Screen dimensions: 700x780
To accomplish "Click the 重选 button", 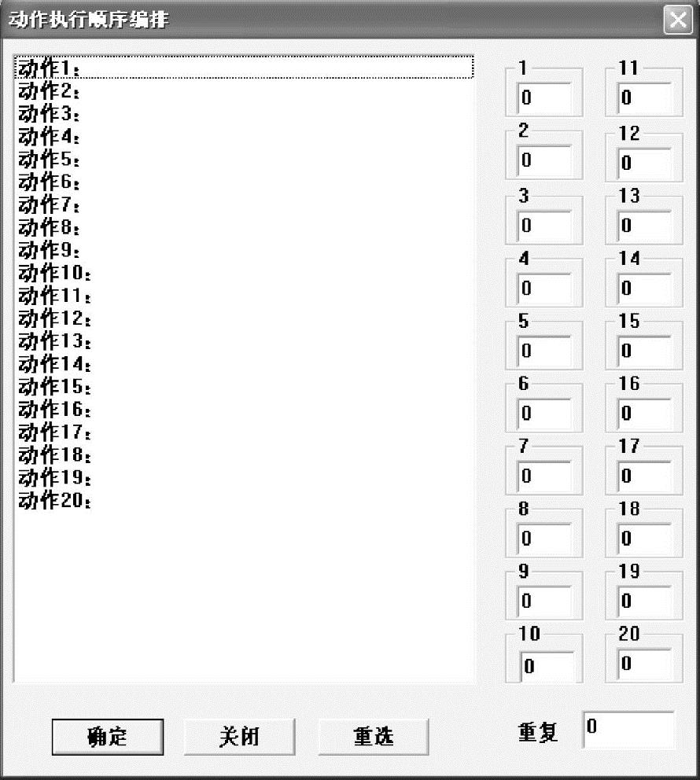I will coord(373,737).
